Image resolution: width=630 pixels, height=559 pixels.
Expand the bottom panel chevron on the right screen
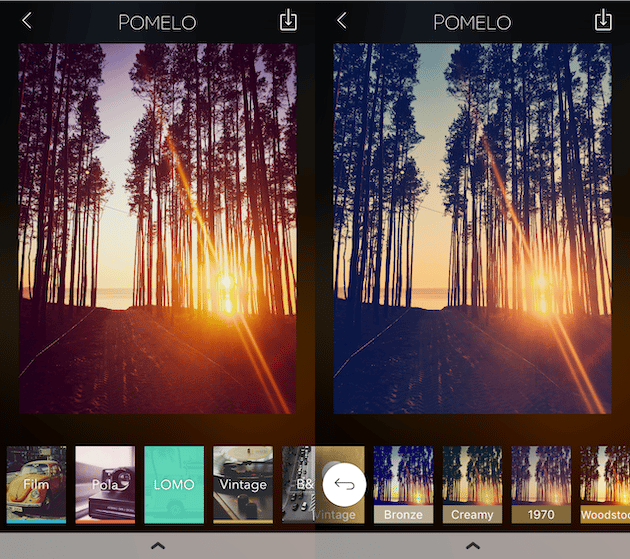[x=473, y=546]
